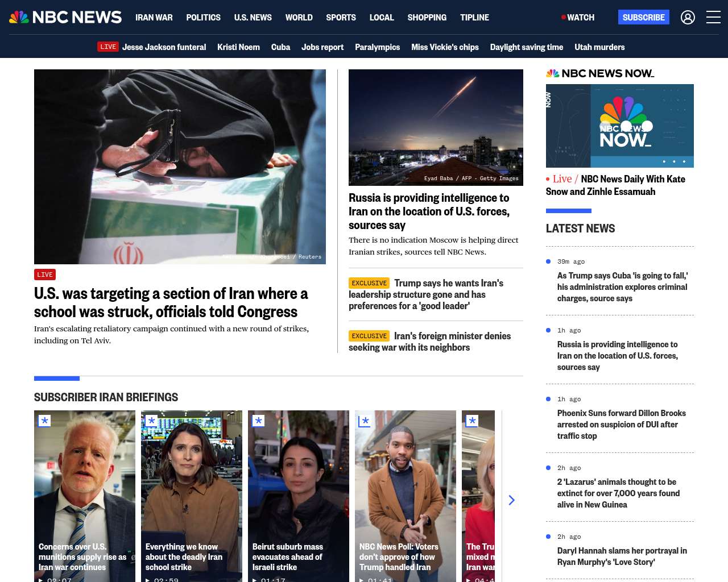Play the NBC News Now live stream thumbnail
The image size is (728, 582).
[619, 126]
